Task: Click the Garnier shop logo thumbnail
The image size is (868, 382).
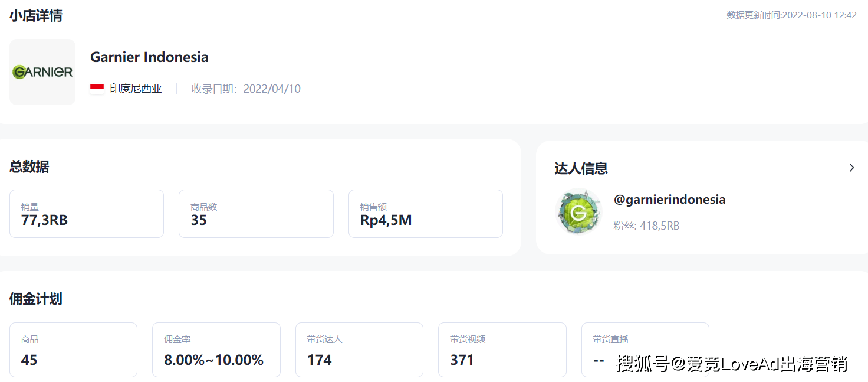Action: [42, 72]
